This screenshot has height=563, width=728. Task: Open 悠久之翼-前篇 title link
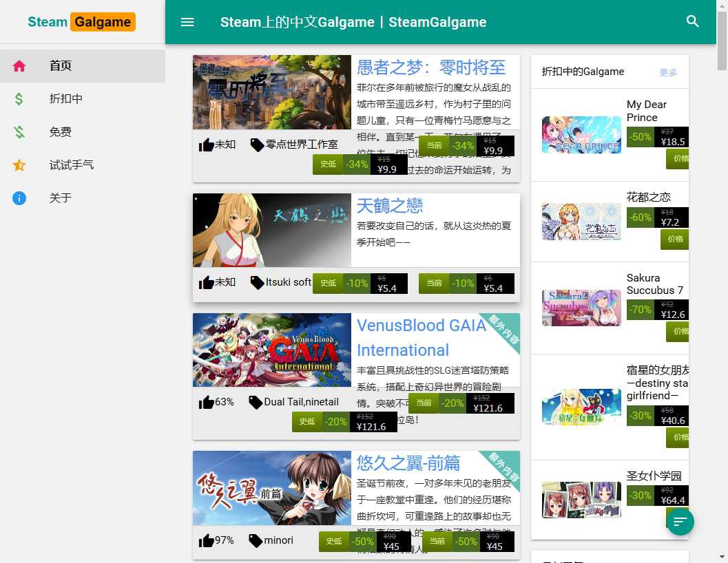pyautogui.click(x=408, y=463)
